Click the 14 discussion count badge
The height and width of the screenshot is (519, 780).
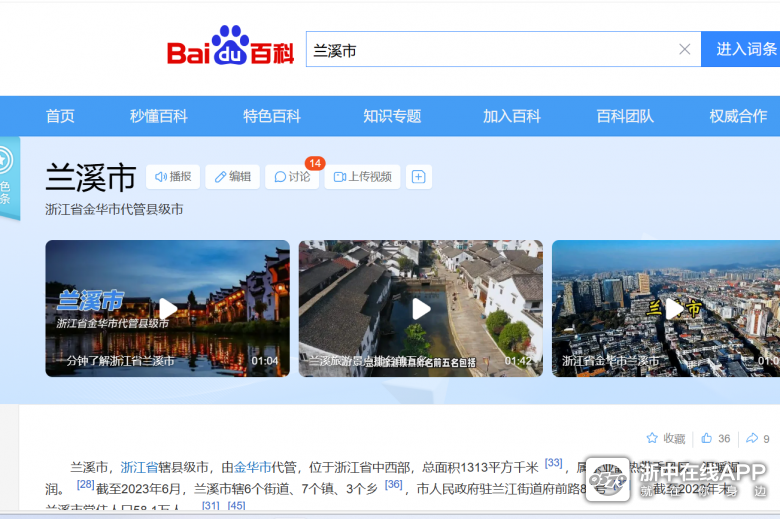click(x=315, y=163)
